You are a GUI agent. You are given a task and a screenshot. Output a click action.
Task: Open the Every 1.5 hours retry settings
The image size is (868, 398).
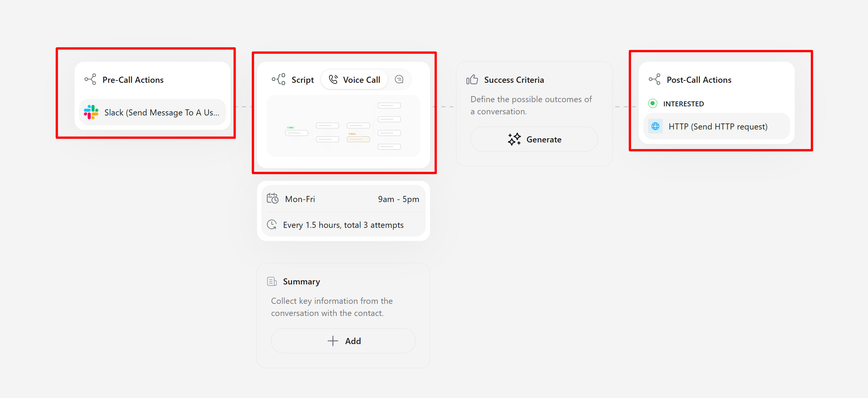tap(343, 224)
